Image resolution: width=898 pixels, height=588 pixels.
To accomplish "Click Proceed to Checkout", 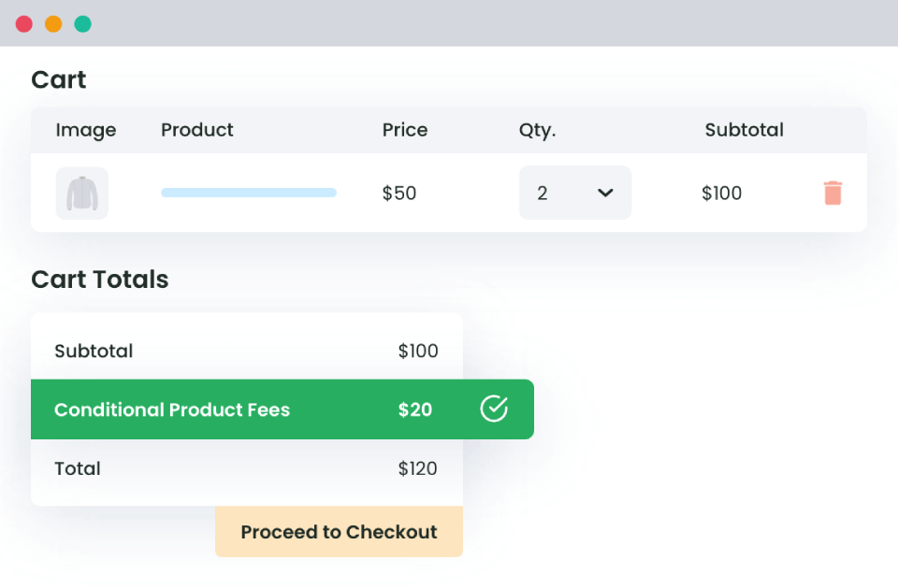I will click(x=339, y=531).
